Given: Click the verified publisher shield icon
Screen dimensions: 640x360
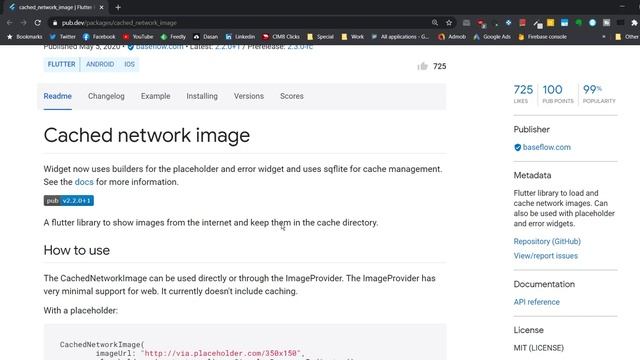Looking at the screenshot, I should pyautogui.click(x=518, y=147).
